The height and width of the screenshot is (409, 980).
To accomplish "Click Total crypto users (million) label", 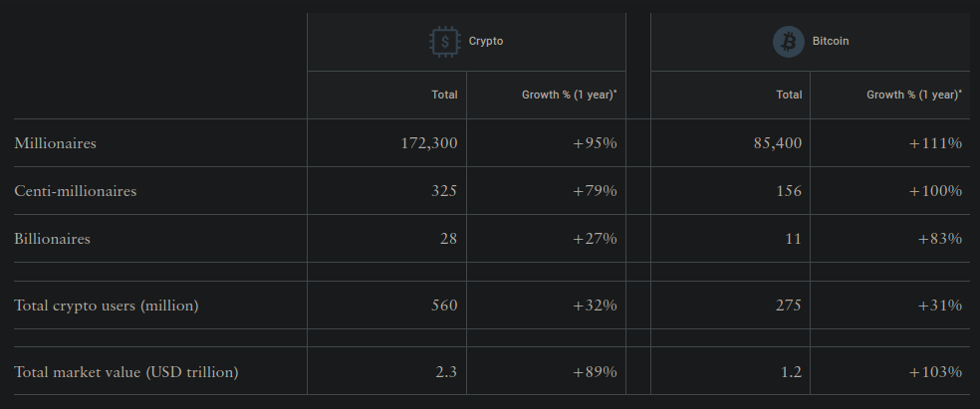I will coord(106,306).
